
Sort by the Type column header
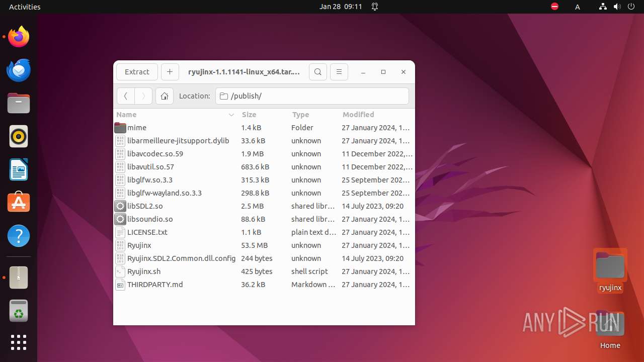[x=313, y=115]
